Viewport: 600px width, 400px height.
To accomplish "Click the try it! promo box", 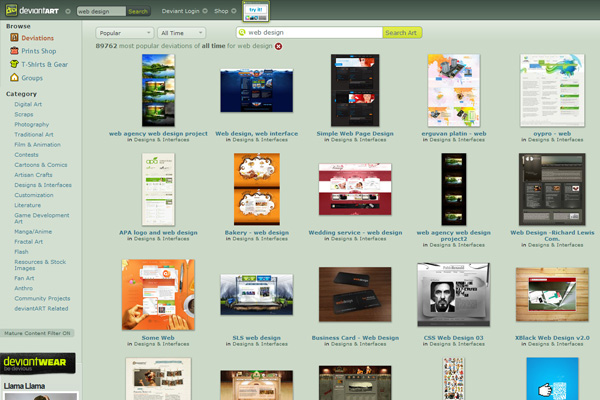I will coord(256,11).
